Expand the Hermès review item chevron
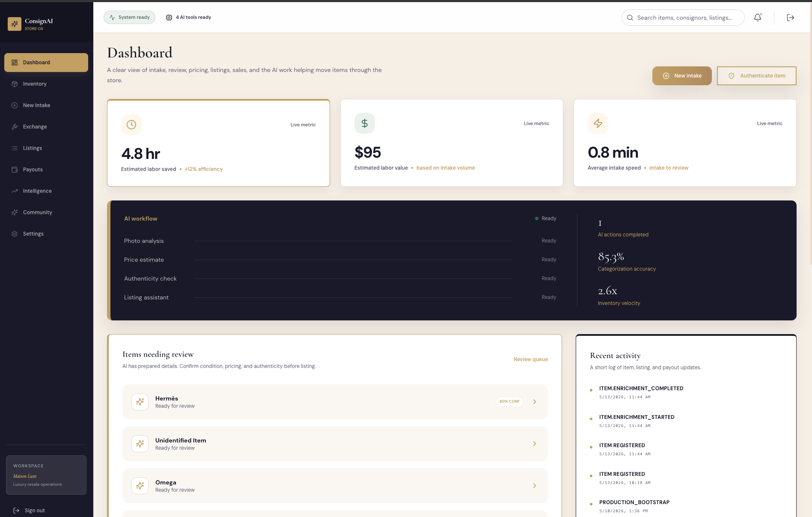 [x=535, y=402]
